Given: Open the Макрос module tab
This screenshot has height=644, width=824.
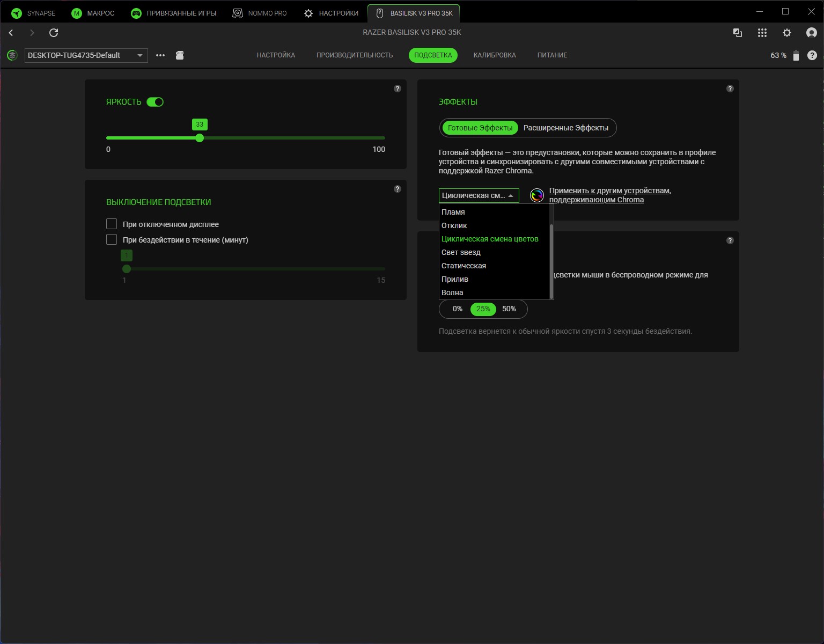Looking at the screenshot, I should [x=93, y=13].
